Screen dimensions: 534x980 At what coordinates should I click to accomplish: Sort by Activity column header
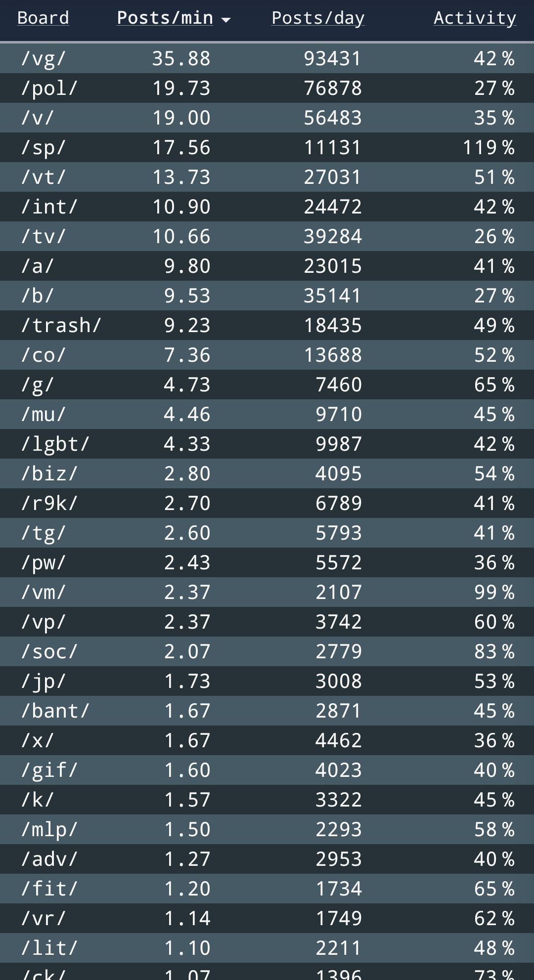(x=475, y=18)
